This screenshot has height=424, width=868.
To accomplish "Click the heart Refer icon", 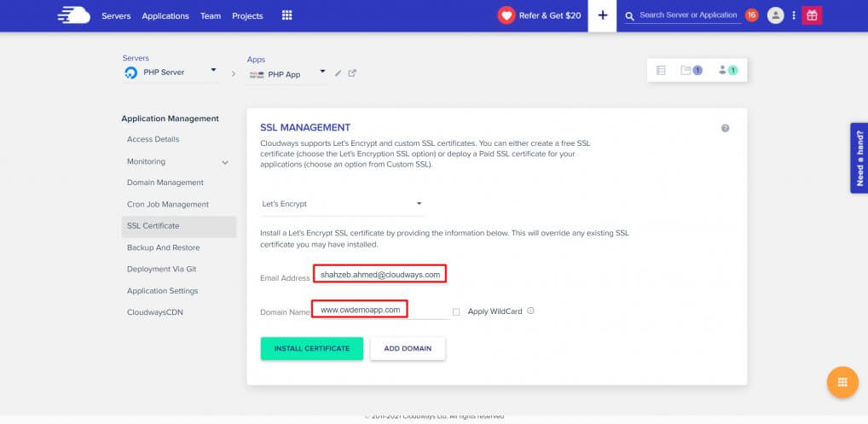I will click(506, 15).
